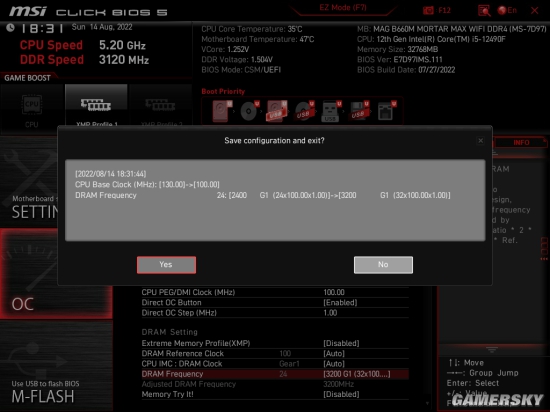Close the save configuration dialog

(x=480, y=141)
